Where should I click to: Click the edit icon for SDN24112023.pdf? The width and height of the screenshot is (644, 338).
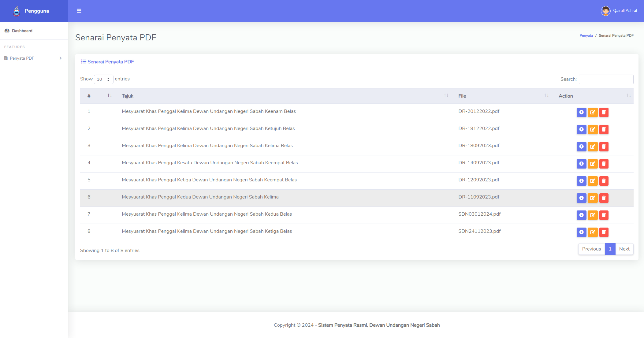coord(593,232)
